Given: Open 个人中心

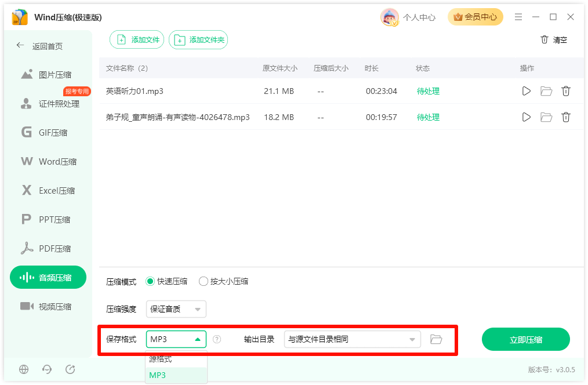Looking at the screenshot, I should click(419, 17).
